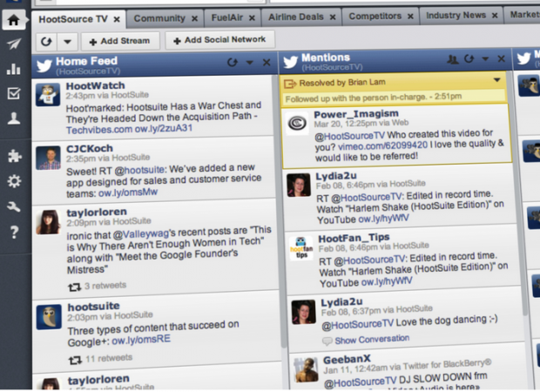The image size is (540, 392).
Task: Click the 11 retweets indicator
Action: 100,359
